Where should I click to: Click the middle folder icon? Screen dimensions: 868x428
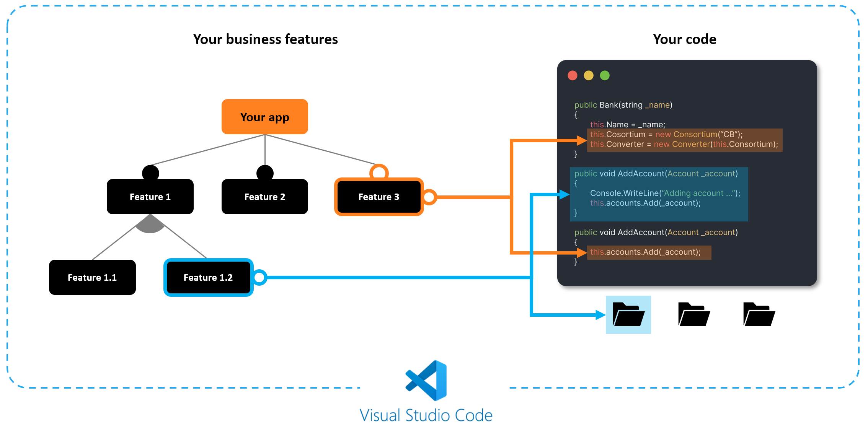pos(693,315)
